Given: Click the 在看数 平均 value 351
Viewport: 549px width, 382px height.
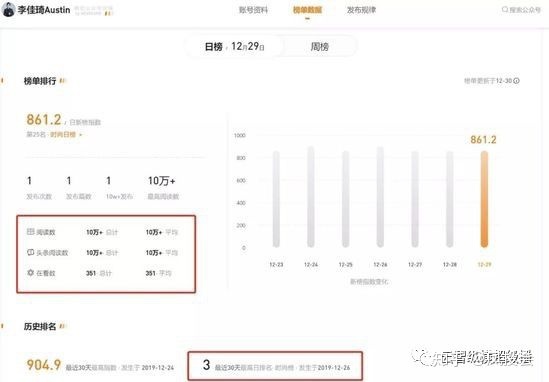Looking at the screenshot, I should point(151,273).
